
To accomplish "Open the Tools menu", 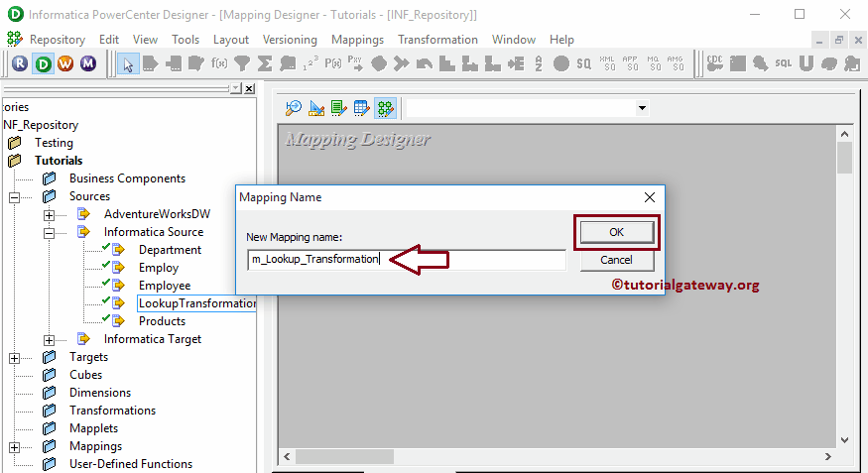I will point(185,40).
